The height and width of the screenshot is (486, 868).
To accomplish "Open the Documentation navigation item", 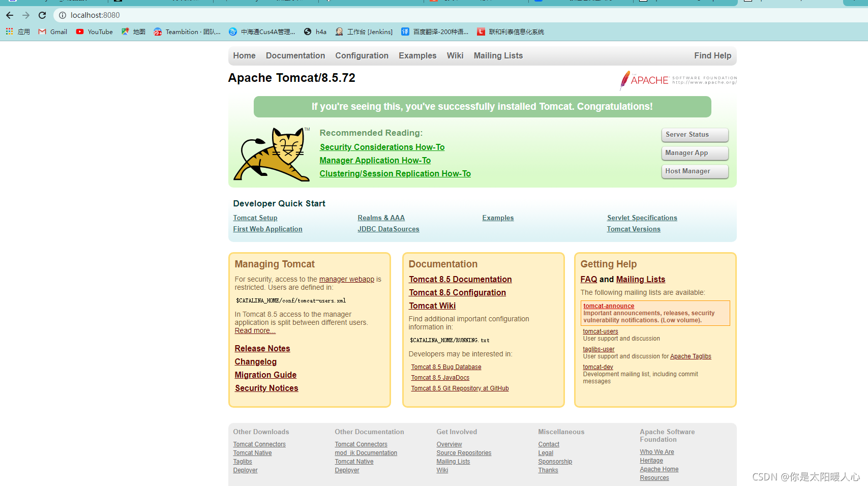I will click(295, 56).
